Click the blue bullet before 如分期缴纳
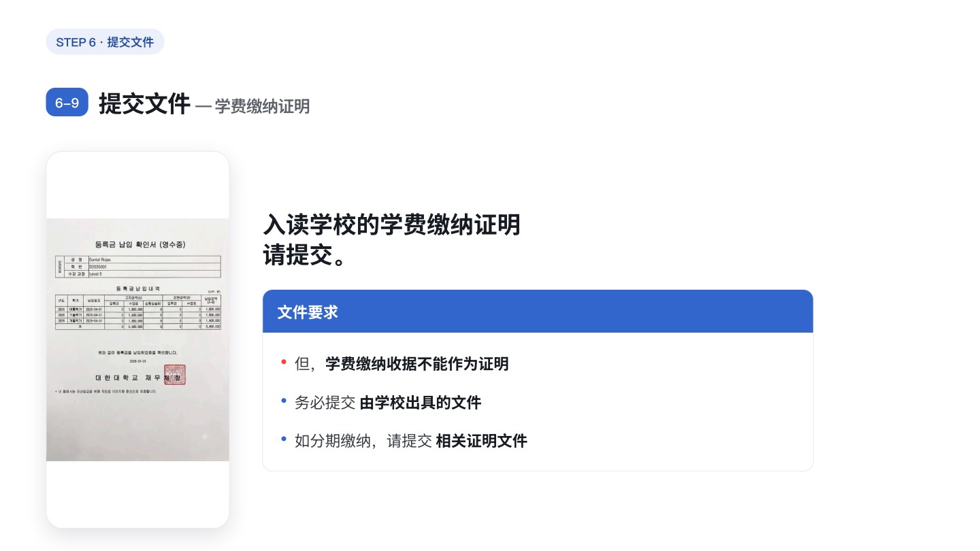This screenshot has height=551, width=980. pos(284,438)
